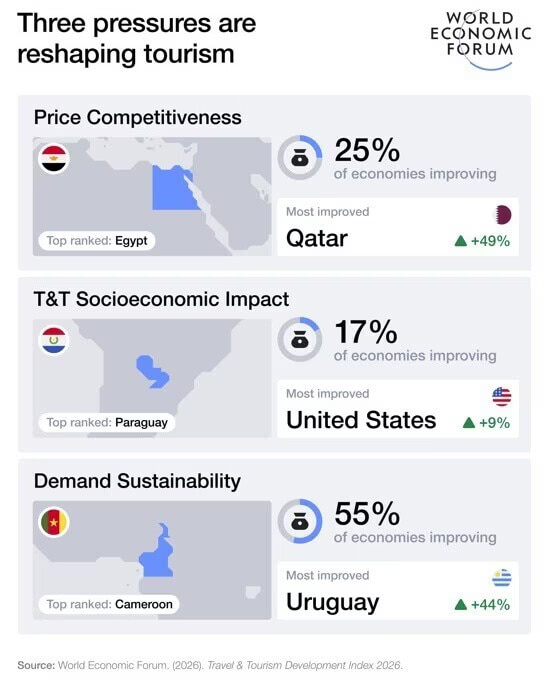Screen dimensions: 548x684
Task: Click the Price Competitiveness heading
Action: coord(137,118)
